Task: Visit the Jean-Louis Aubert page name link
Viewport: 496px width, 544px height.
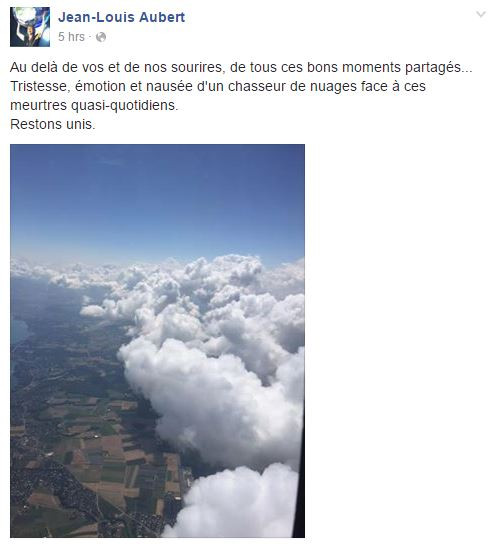Action: 121,17
